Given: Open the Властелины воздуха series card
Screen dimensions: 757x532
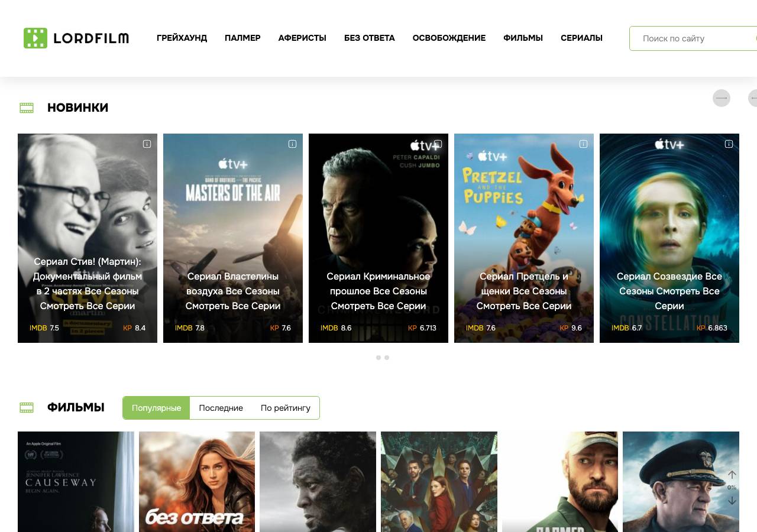Looking at the screenshot, I should [x=233, y=238].
